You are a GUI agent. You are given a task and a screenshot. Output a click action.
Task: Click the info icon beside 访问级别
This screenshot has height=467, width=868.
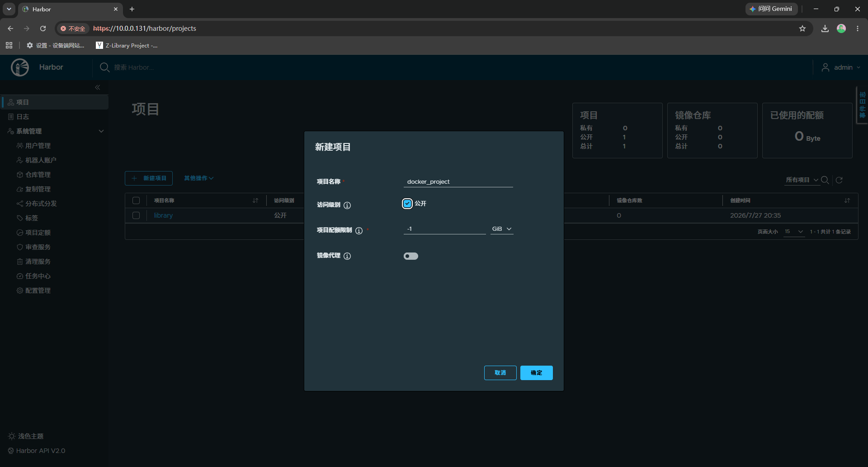click(347, 205)
